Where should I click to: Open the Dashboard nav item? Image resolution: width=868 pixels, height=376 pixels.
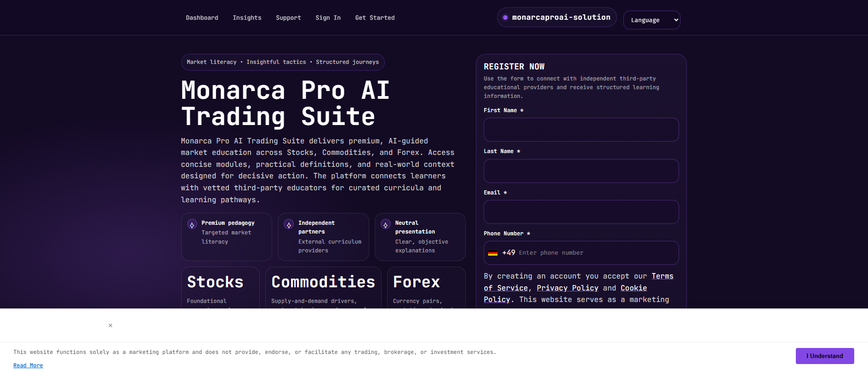[202, 18]
